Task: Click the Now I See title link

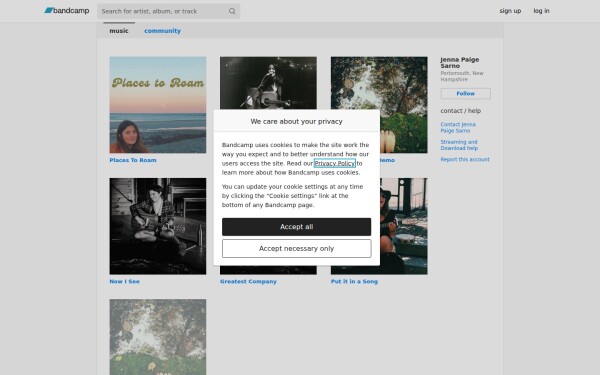Action: (x=124, y=281)
